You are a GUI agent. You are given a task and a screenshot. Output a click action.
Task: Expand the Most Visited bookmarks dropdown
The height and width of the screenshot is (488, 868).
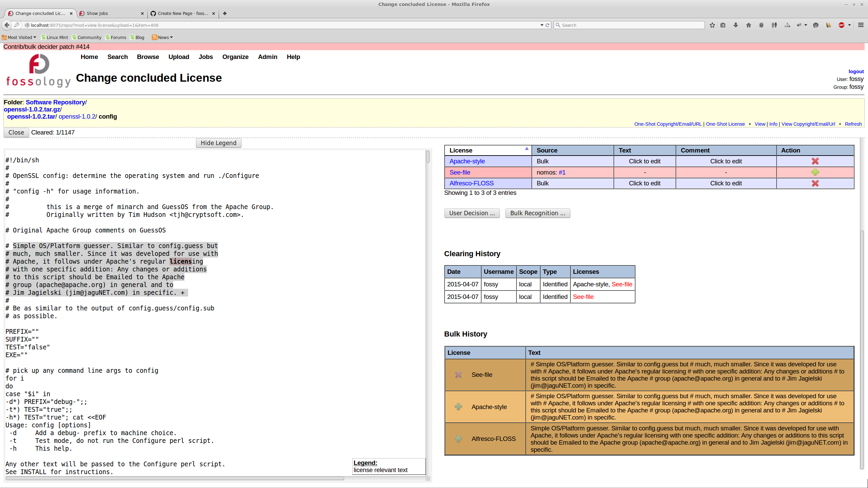[19, 37]
